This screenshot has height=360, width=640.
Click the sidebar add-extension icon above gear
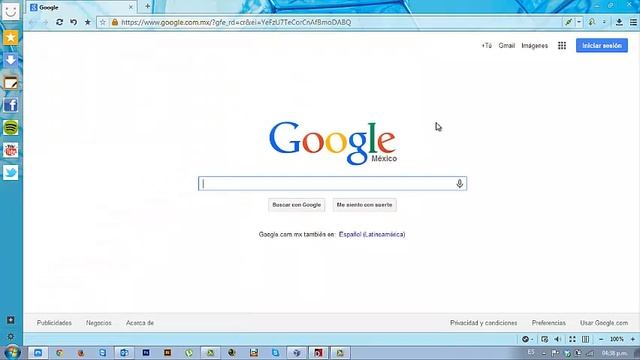pyautogui.click(x=11, y=320)
